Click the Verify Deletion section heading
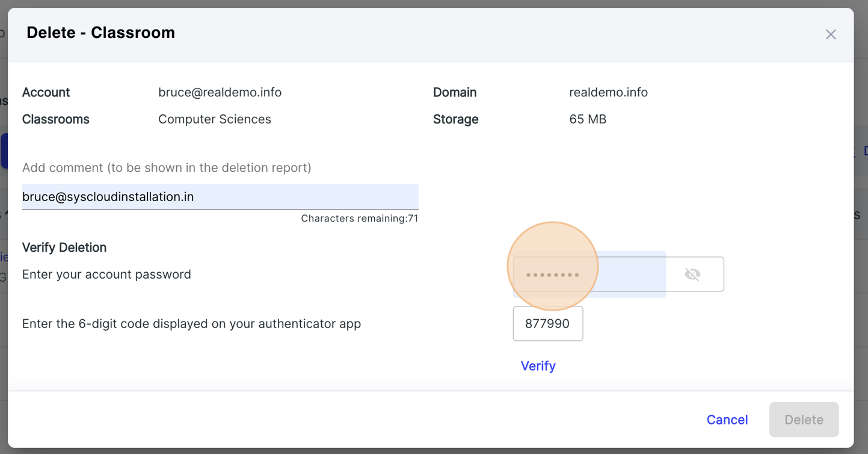Screen dimensions: 868x454 tap(64, 247)
